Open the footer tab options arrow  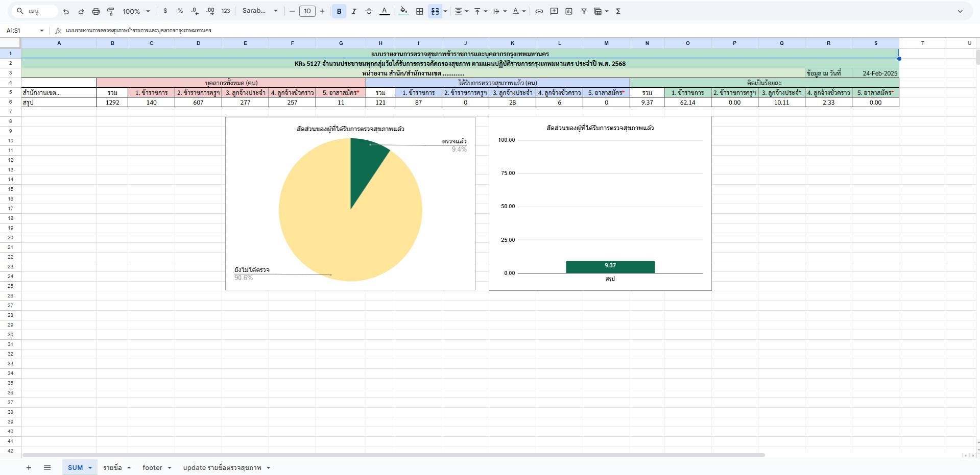point(169,468)
